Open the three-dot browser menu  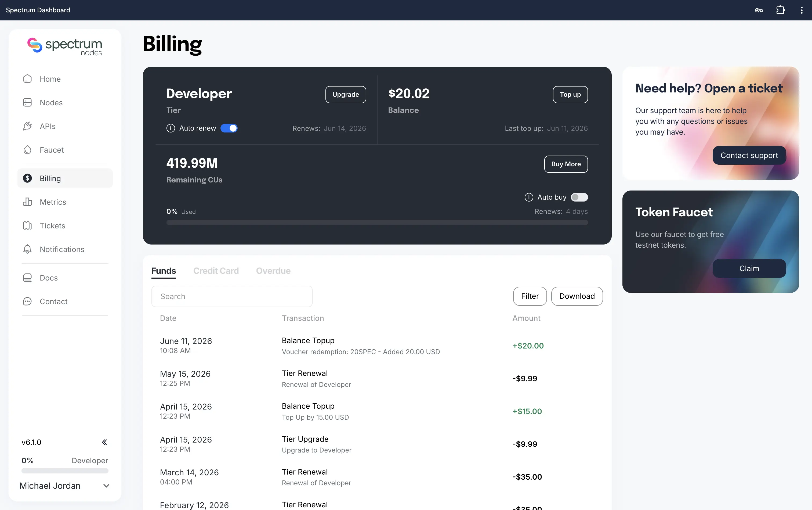pyautogui.click(x=802, y=10)
